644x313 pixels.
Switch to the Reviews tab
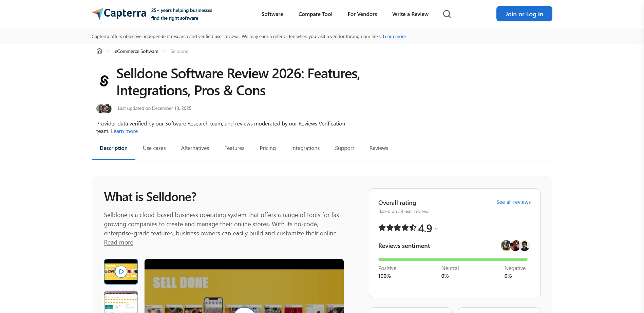pos(379,148)
